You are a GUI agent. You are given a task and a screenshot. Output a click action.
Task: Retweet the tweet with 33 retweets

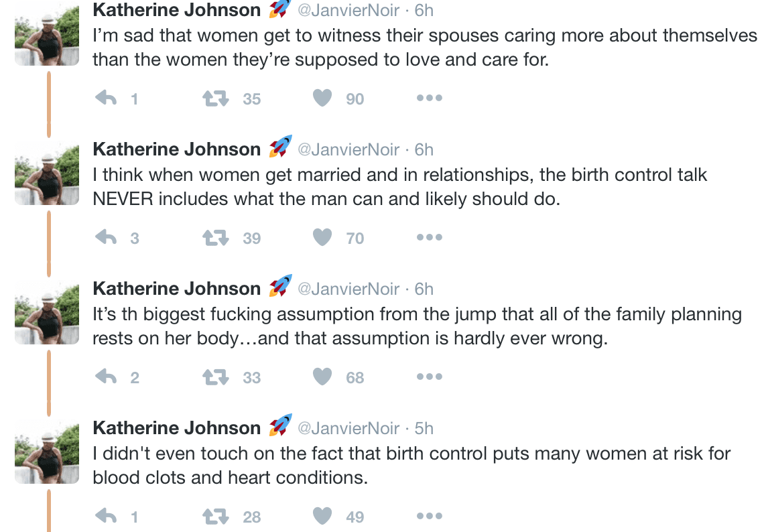click(x=215, y=377)
